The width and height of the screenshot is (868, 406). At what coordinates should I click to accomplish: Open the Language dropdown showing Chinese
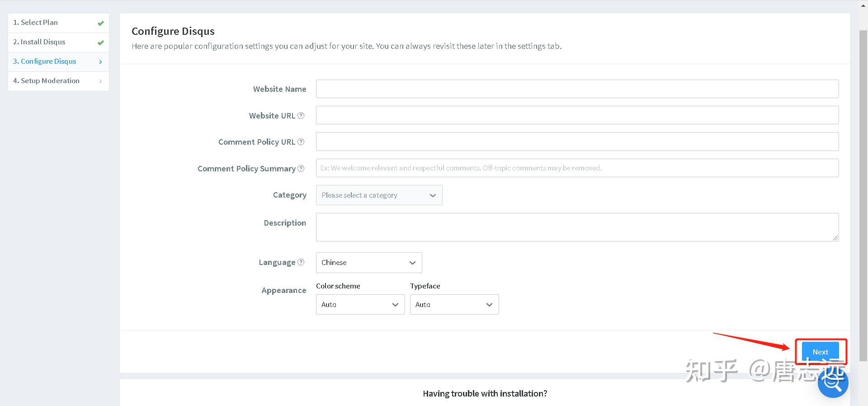click(369, 263)
